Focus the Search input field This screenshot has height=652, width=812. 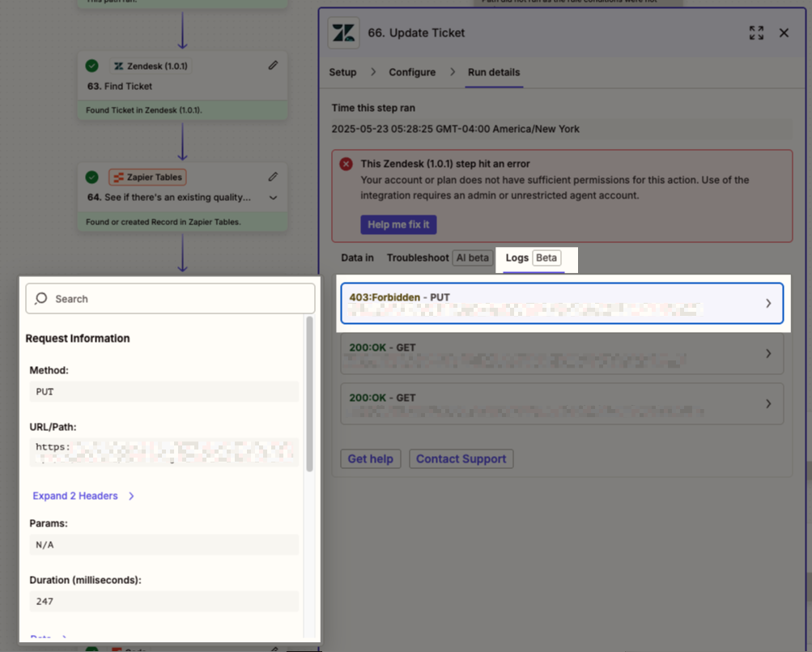point(170,299)
